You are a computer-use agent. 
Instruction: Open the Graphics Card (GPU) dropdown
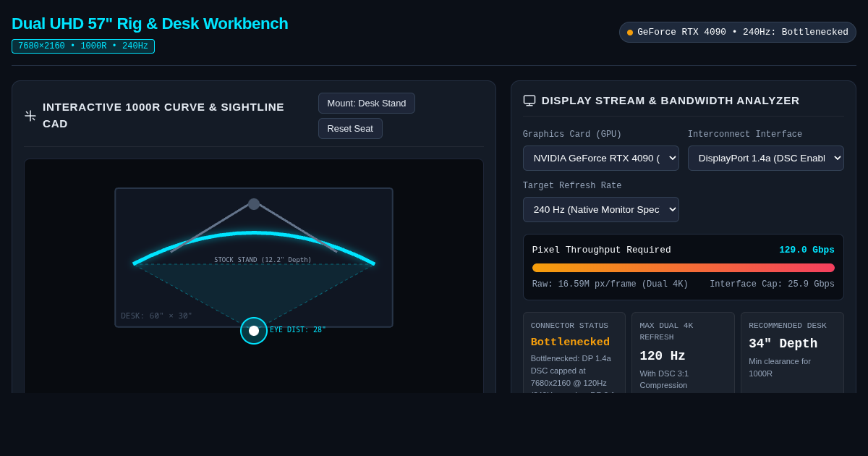pyautogui.click(x=601, y=159)
